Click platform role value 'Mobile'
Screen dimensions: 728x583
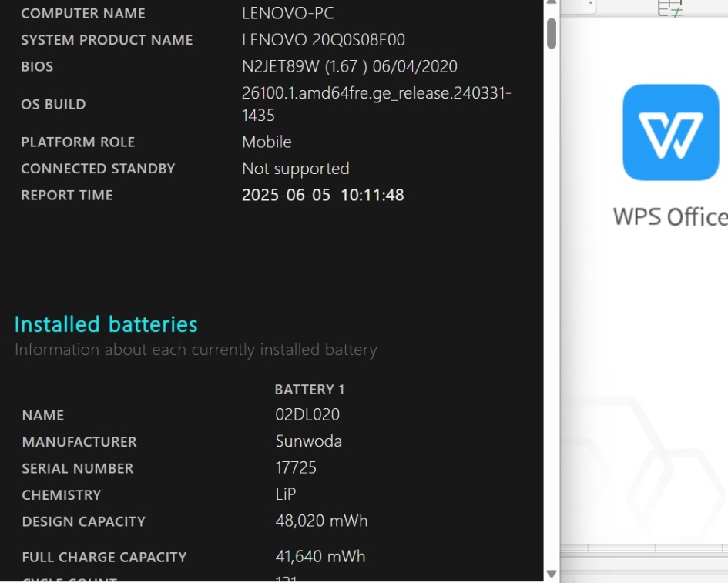point(267,142)
